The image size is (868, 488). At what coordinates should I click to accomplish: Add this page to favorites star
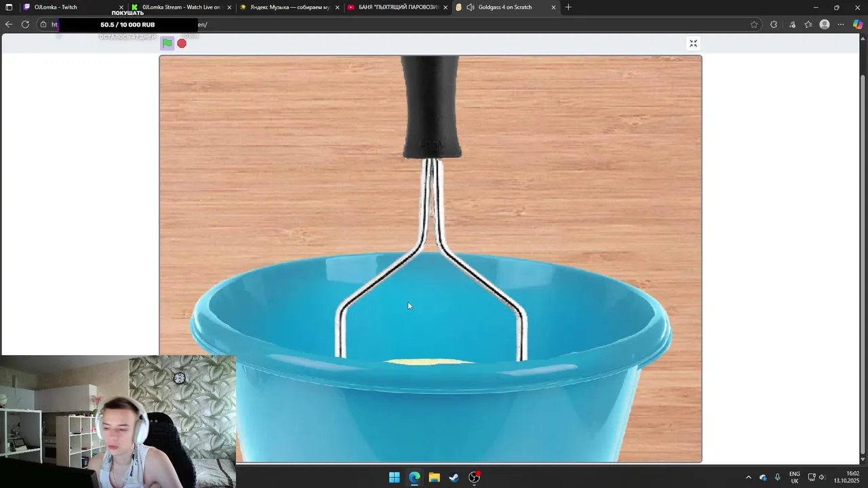754,24
